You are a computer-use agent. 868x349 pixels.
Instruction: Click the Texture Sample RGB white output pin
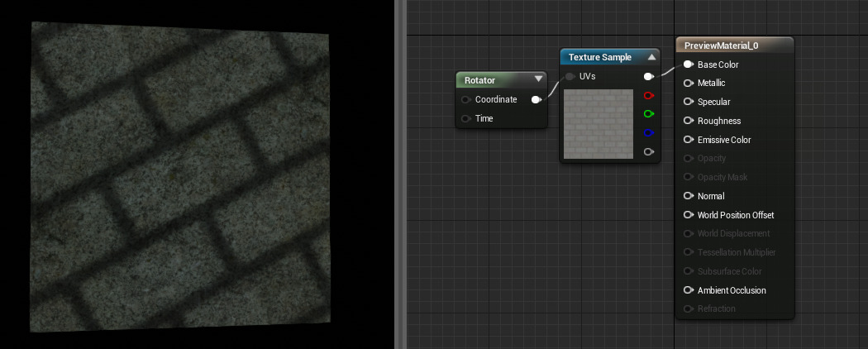pos(649,77)
